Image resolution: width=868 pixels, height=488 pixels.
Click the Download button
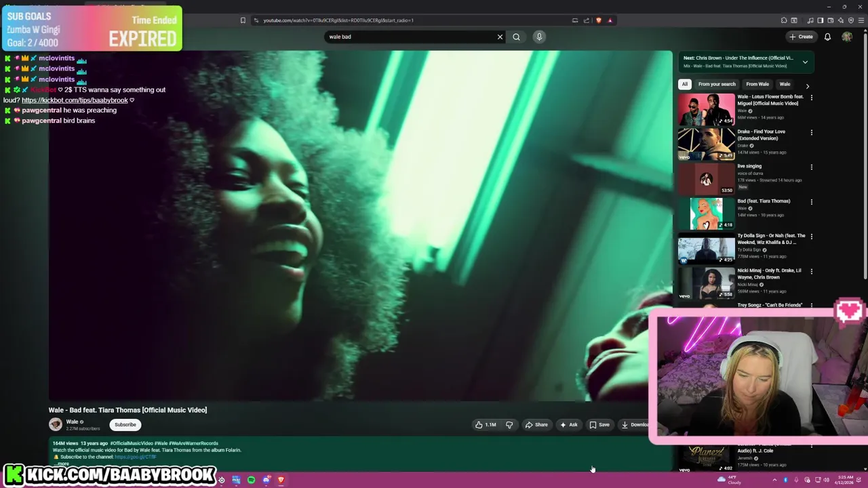tap(634, 425)
